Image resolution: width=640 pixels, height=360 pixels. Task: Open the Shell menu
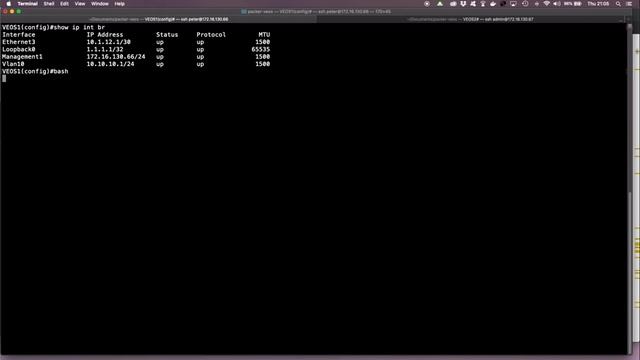[x=49, y=4]
